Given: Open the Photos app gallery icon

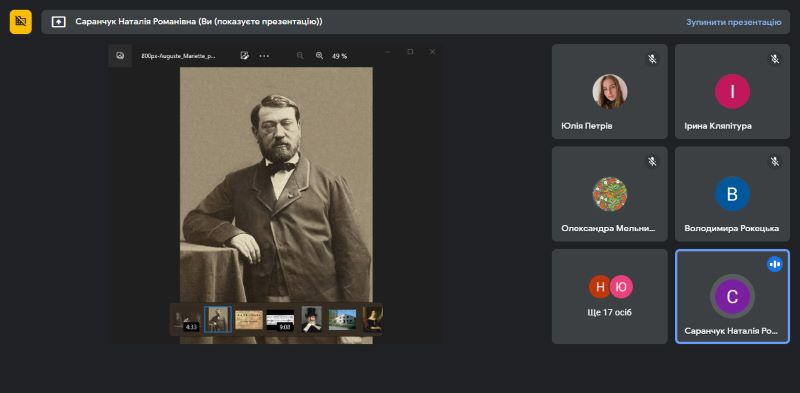Looking at the screenshot, I should coord(120,56).
